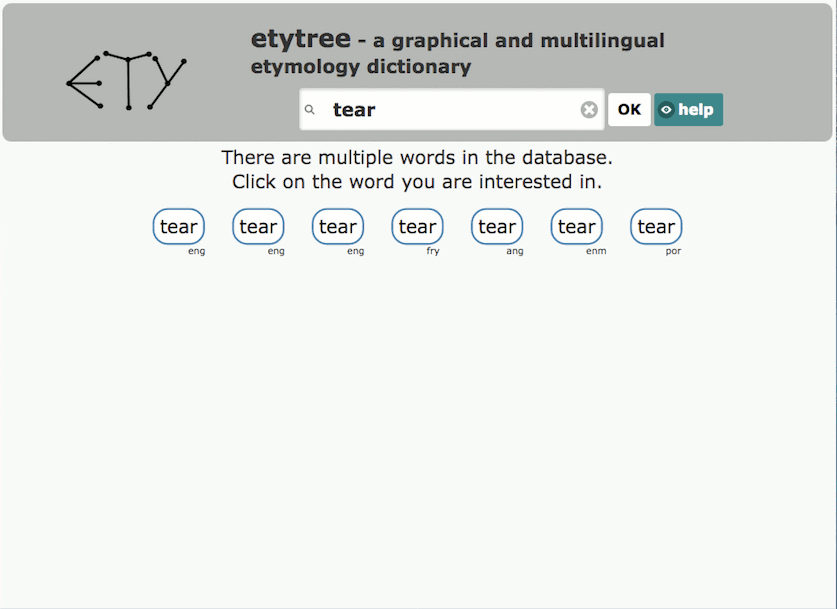Image resolution: width=837 pixels, height=609 pixels.
Task: Open the second English 'tear' entry
Action: point(258,227)
